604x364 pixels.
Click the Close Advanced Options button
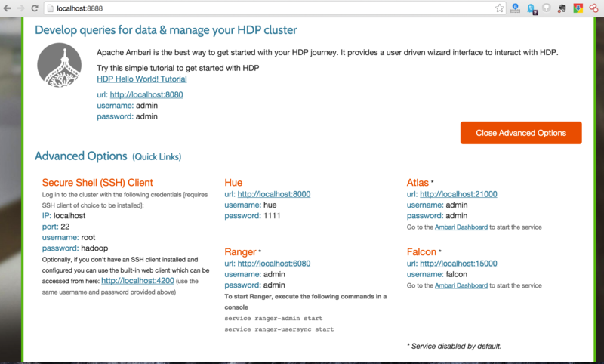pyautogui.click(x=521, y=133)
